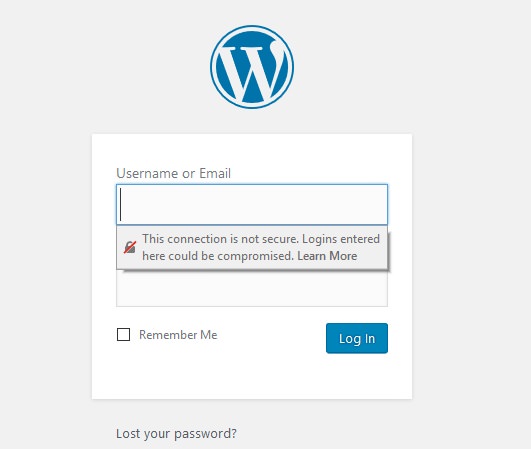Tick the Remember Me checkbox

click(123, 335)
